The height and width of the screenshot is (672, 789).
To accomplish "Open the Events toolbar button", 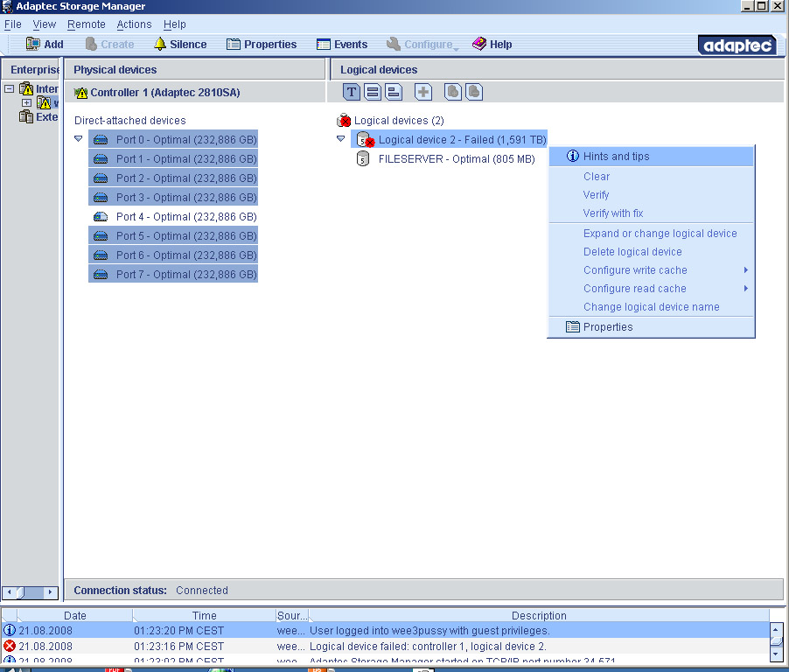I will 342,45.
